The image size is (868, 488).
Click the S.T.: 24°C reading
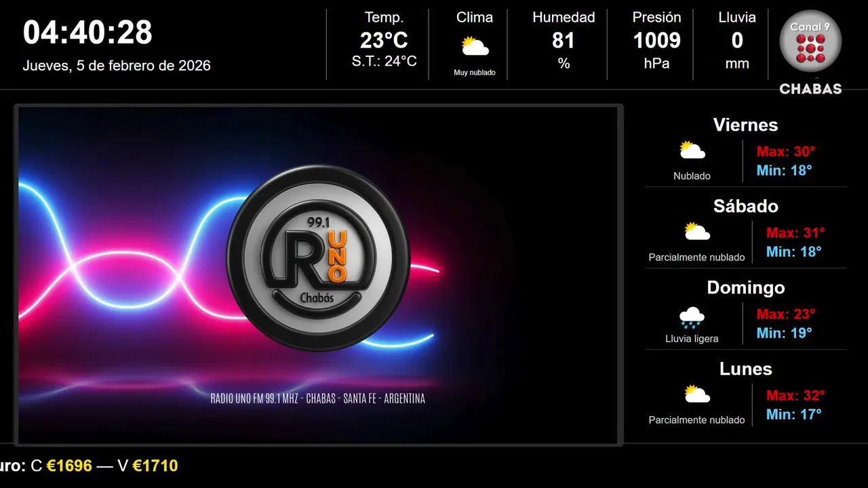(x=384, y=62)
